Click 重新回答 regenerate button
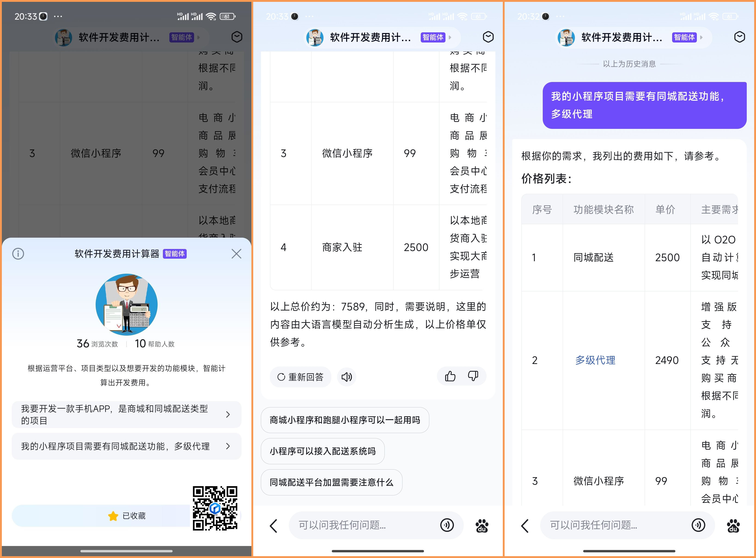Viewport: 756px width, 558px height. (300, 377)
